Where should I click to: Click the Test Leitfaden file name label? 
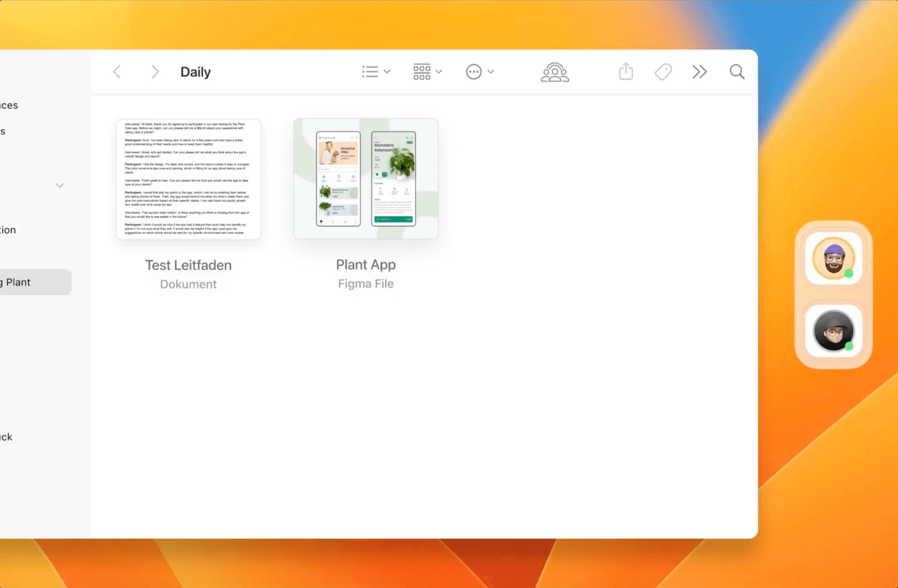coord(188,265)
